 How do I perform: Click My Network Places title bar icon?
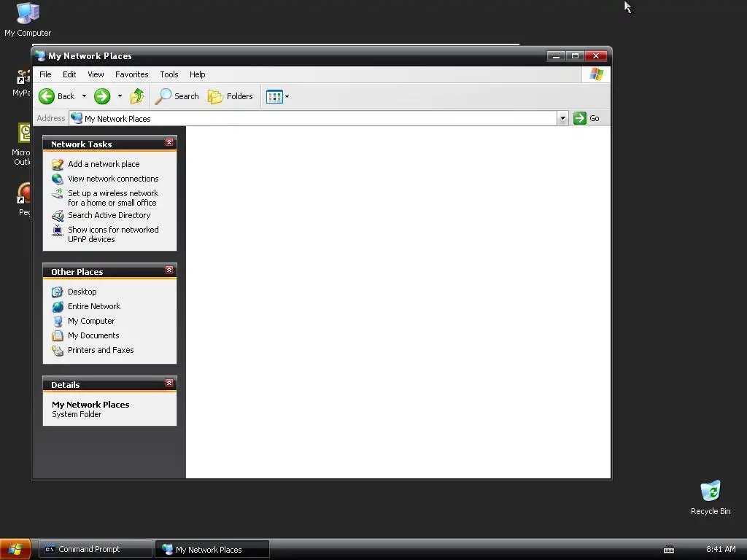[41, 55]
